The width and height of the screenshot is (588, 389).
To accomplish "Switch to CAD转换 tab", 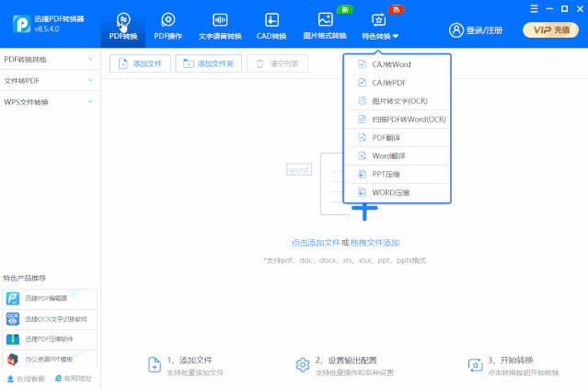I will pyautogui.click(x=271, y=26).
